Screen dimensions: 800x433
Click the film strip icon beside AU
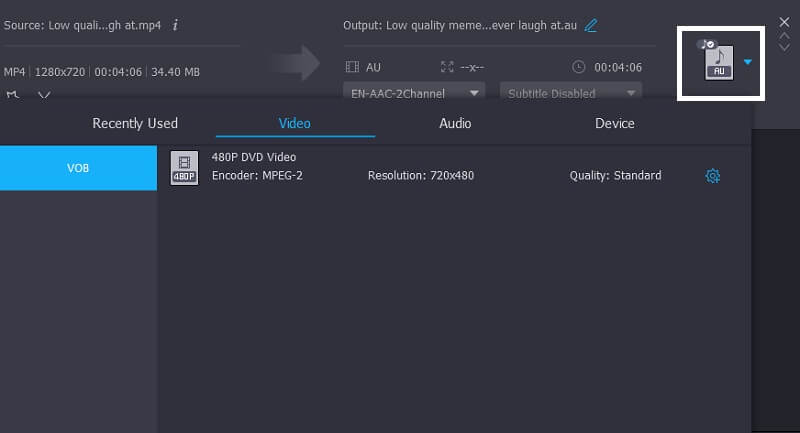(x=351, y=67)
